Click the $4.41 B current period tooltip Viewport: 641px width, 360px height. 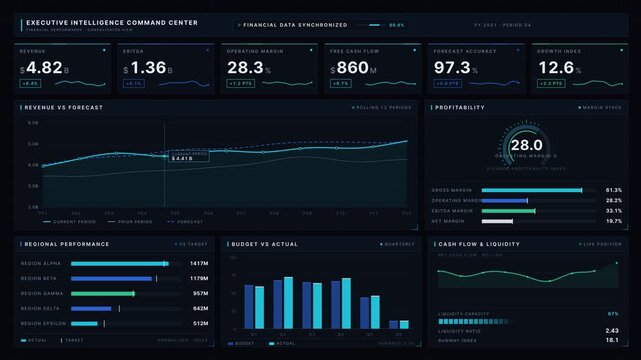[188, 156]
